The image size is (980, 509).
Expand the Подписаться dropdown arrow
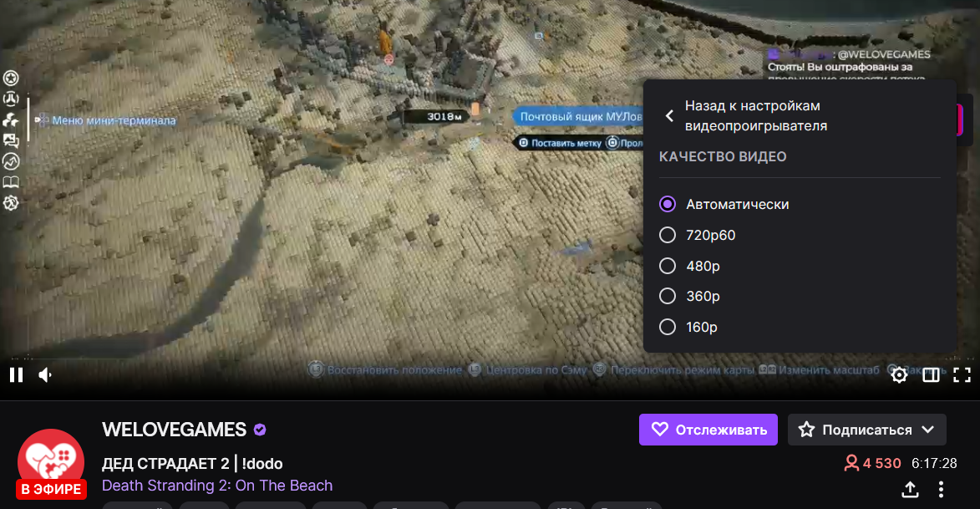click(928, 430)
